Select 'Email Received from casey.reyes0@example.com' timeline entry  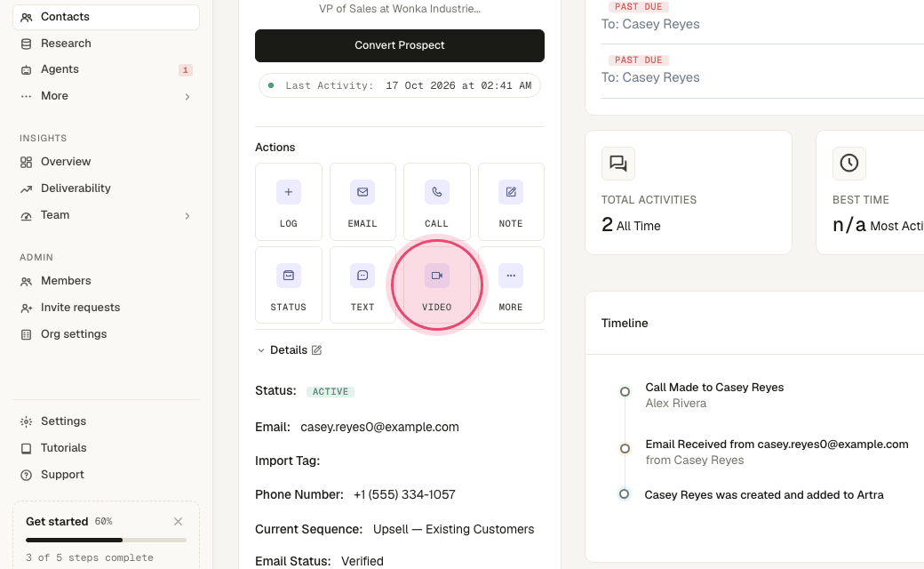coord(777,445)
